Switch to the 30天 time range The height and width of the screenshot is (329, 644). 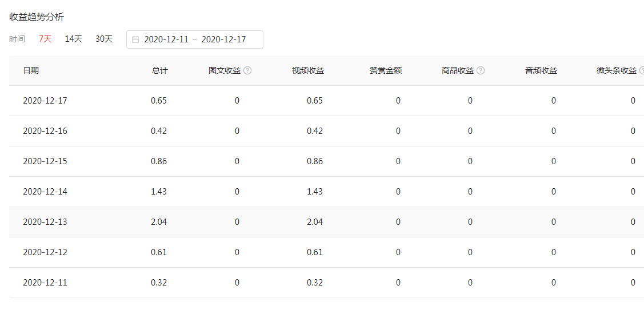(104, 39)
